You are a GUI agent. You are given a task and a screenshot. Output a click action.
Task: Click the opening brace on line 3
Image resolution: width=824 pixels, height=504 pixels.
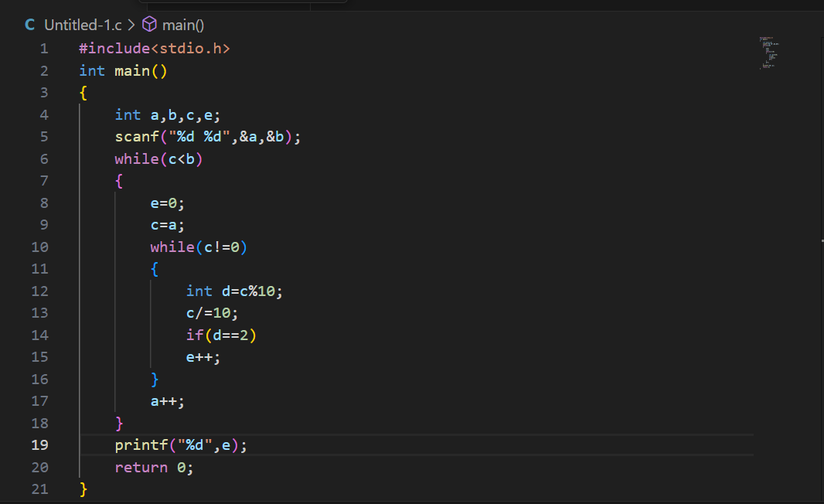[x=83, y=93]
